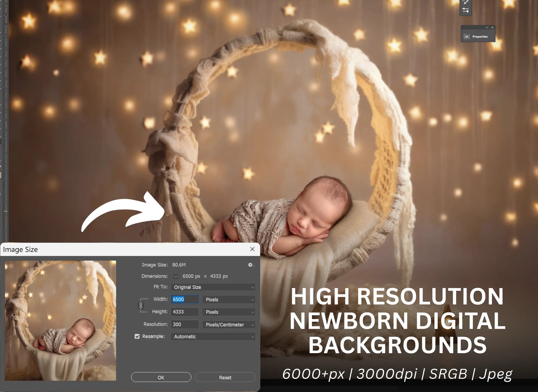This screenshot has height=392, width=538.
Task: Click the Properties panel icon
Action: 467,36
